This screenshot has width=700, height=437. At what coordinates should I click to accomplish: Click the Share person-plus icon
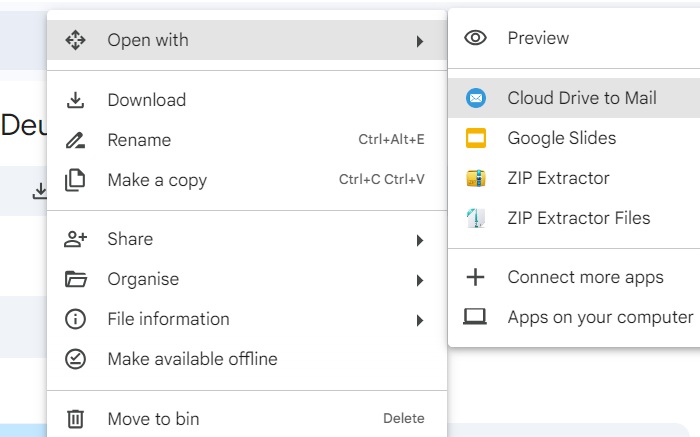click(x=75, y=239)
